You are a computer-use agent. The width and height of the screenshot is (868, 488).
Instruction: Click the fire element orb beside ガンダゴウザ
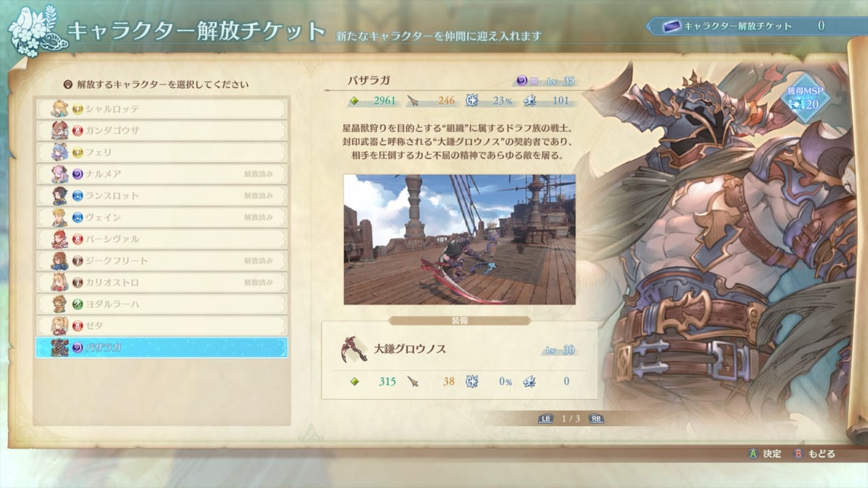(77, 131)
